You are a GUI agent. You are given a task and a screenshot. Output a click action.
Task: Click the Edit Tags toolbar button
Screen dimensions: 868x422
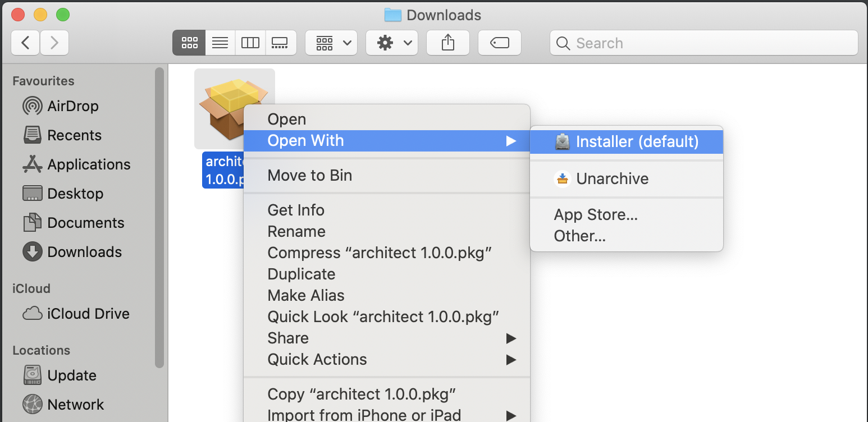click(500, 43)
